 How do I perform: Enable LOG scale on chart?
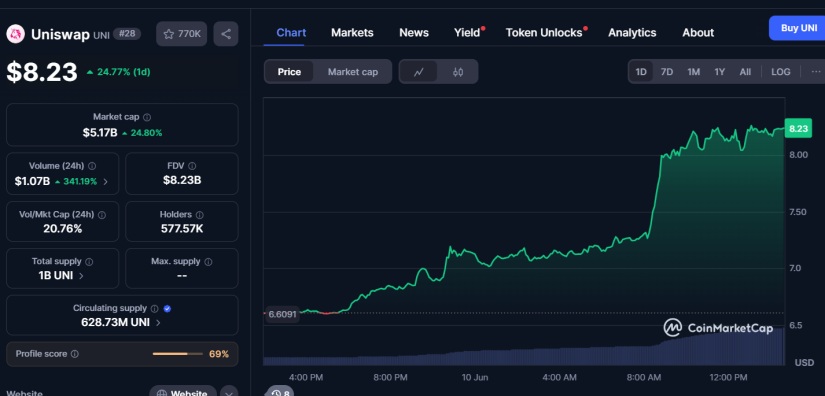781,72
